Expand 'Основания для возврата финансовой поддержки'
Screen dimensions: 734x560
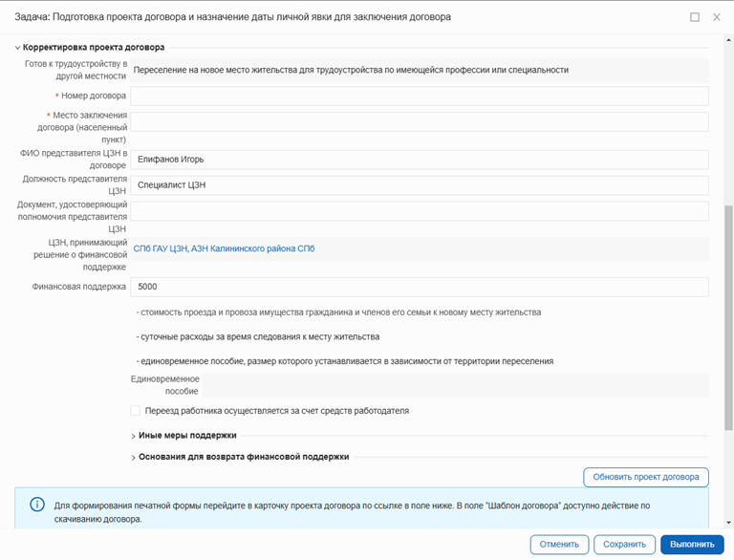(134, 458)
